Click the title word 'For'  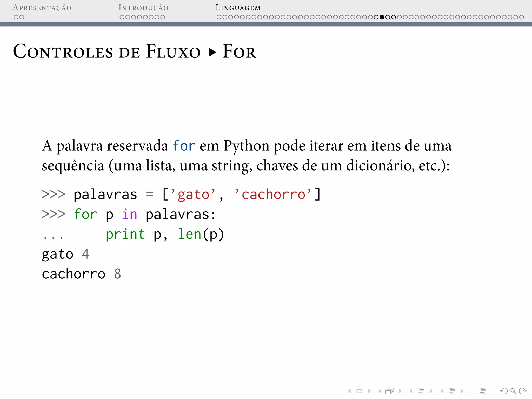tap(239, 51)
